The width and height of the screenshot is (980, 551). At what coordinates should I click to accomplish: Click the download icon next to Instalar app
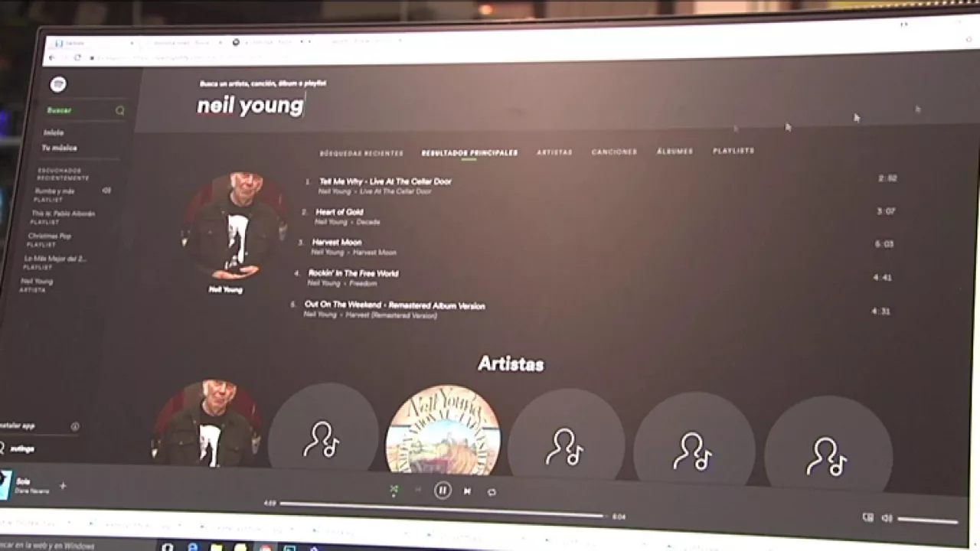click(x=75, y=426)
